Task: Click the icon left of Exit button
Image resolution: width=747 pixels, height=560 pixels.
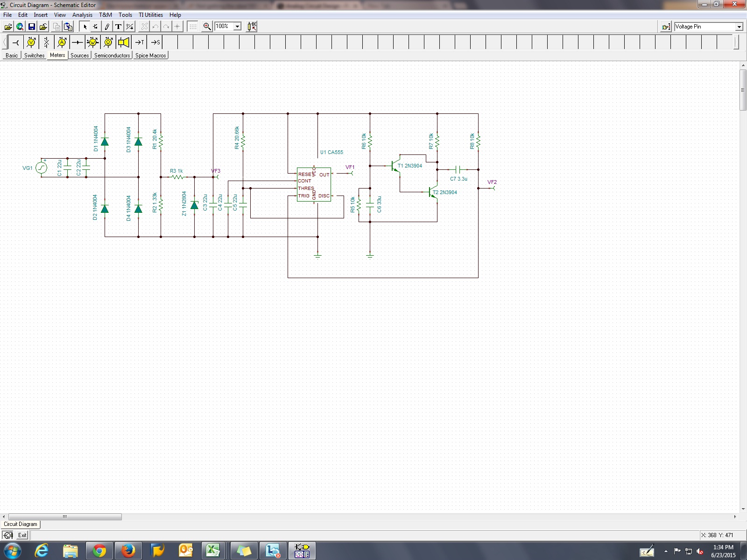Action: point(8,535)
